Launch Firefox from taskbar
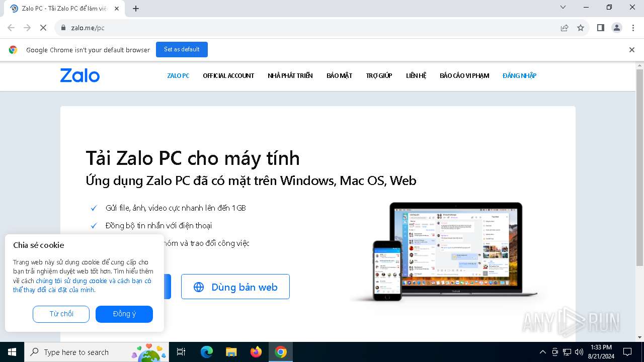 pyautogui.click(x=256, y=352)
